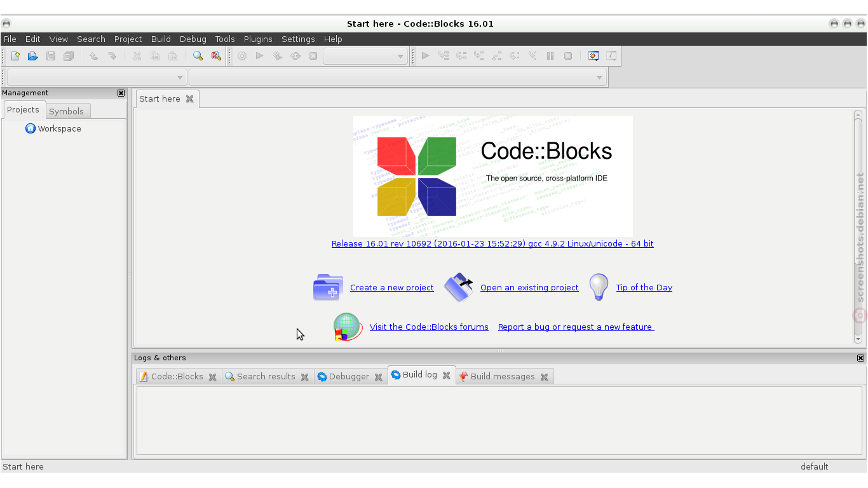Click the start page vertical scrollbar down arrow
This screenshot has width=868, height=488.
858,339
